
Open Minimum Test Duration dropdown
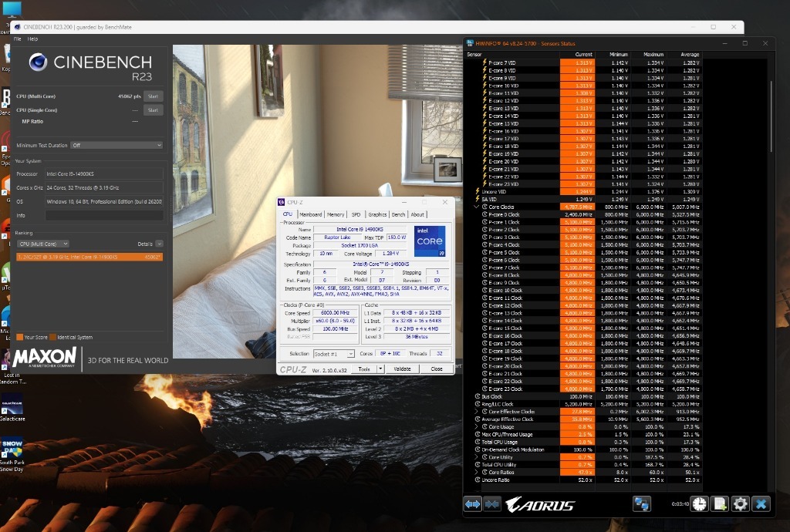point(116,146)
